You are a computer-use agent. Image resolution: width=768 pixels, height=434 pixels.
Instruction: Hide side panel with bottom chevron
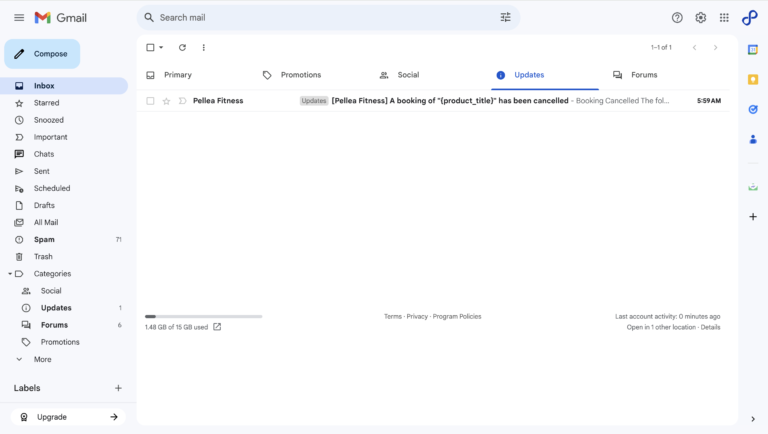tap(753, 419)
